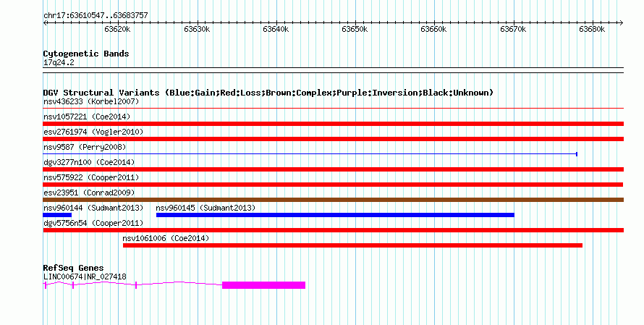Click the DGV Structural Variants track title

tap(268, 93)
